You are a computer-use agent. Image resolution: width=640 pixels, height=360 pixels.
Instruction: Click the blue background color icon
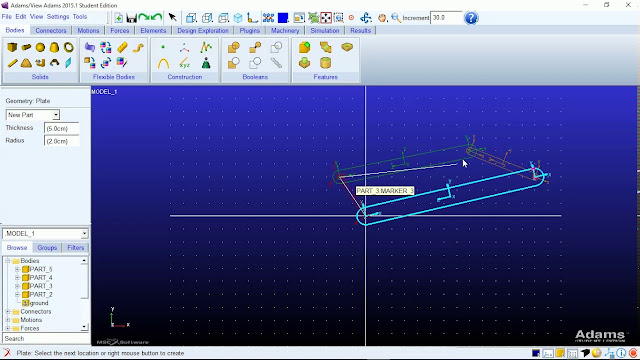click(283, 18)
